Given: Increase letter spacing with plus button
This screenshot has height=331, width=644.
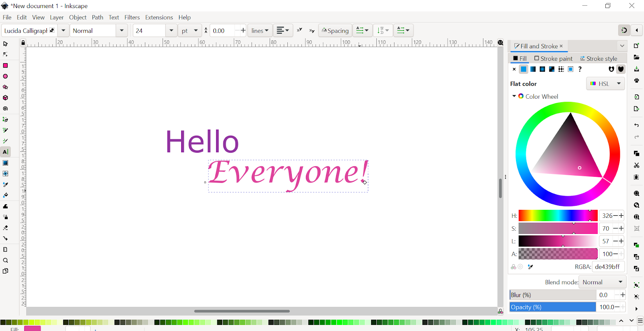Looking at the screenshot, I should (243, 31).
